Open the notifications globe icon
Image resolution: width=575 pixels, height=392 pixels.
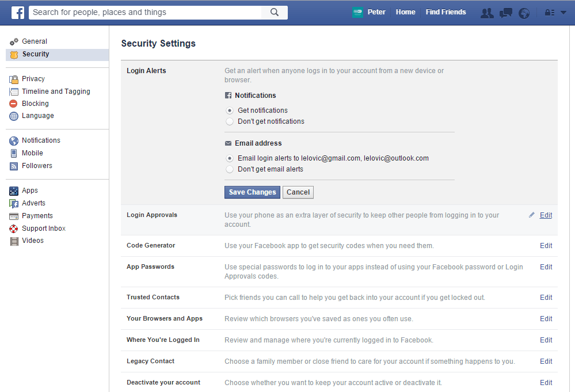pyautogui.click(x=524, y=14)
